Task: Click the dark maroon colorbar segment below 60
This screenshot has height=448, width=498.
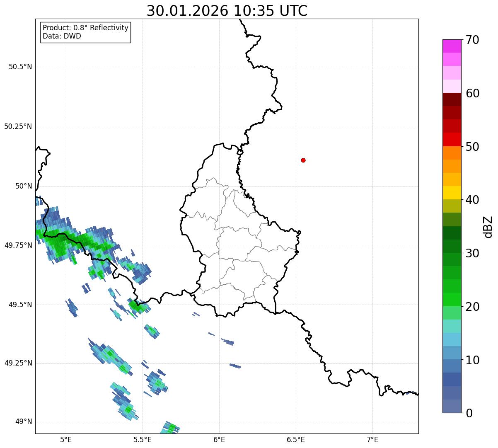Action: [452, 99]
